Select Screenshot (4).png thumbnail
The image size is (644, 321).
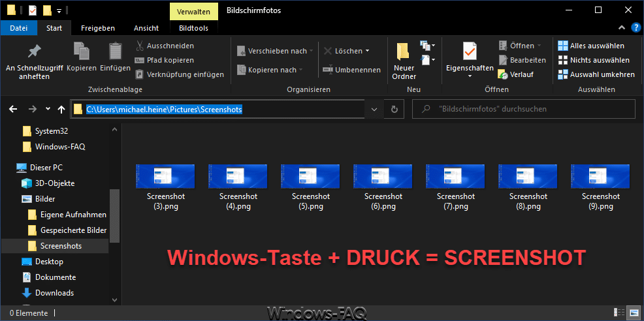coord(238,177)
